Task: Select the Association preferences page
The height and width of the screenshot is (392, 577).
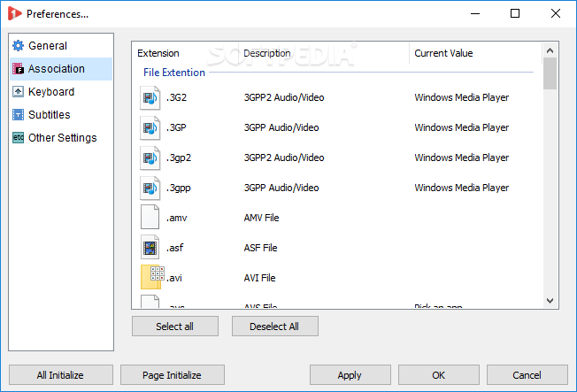Action: pos(61,69)
